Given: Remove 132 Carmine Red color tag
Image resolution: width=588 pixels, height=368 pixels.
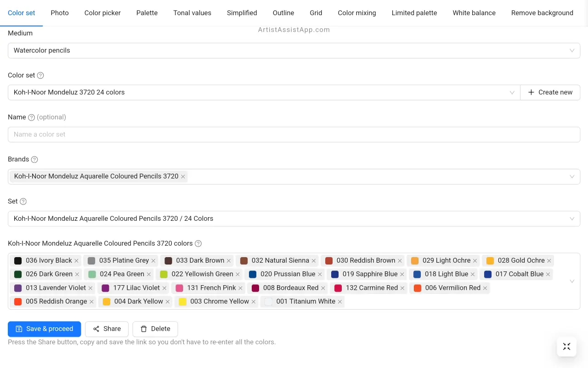Looking at the screenshot, I should 402,288.
